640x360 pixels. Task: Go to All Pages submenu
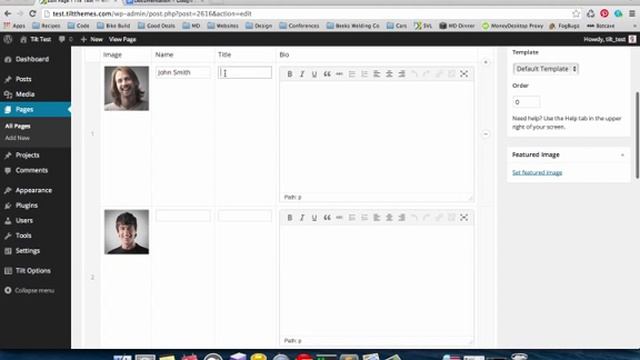click(x=18, y=126)
